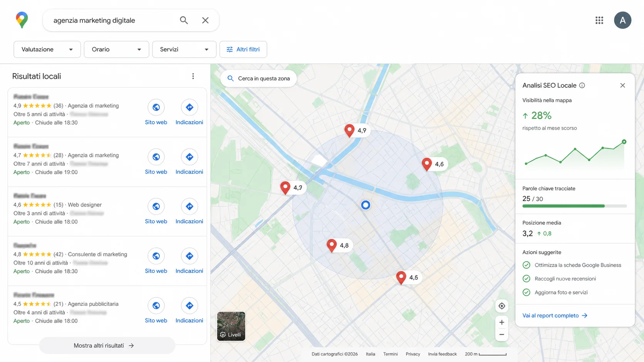Close the Analisi SEO Locale panel
The width and height of the screenshot is (644, 362).
click(622, 85)
